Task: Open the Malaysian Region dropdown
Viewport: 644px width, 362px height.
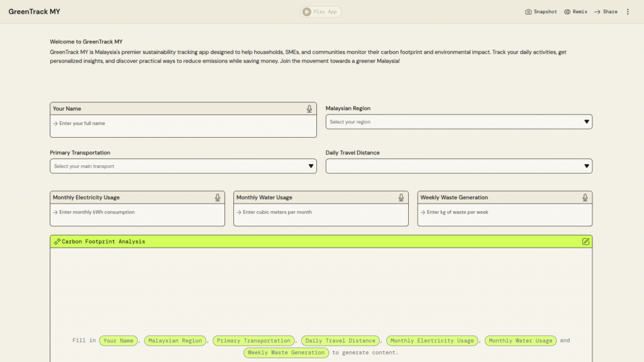Action: (x=458, y=122)
